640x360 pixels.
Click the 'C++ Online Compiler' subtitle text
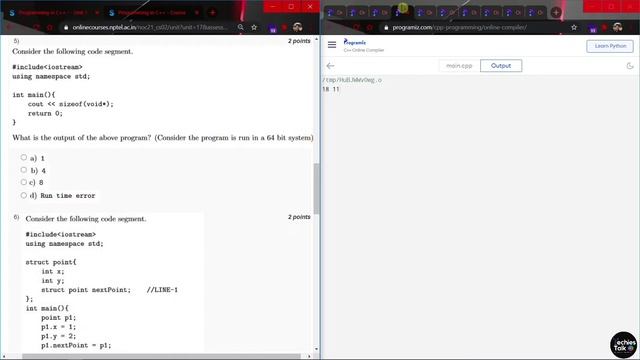tap(364, 50)
